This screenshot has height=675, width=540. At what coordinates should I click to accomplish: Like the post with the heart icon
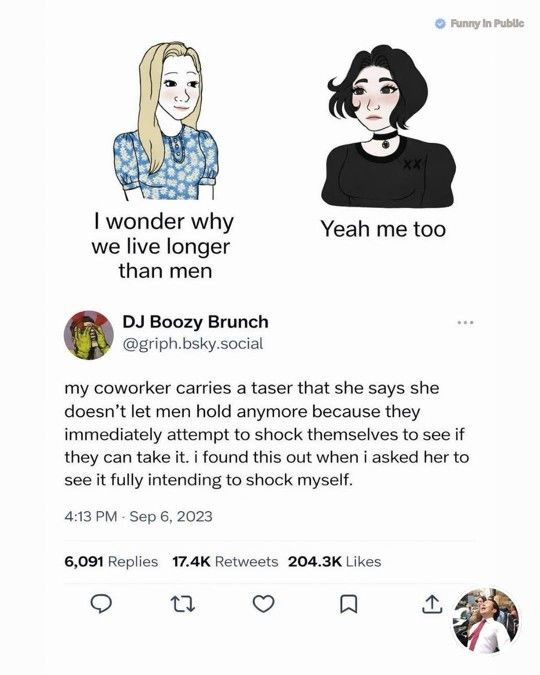click(264, 604)
